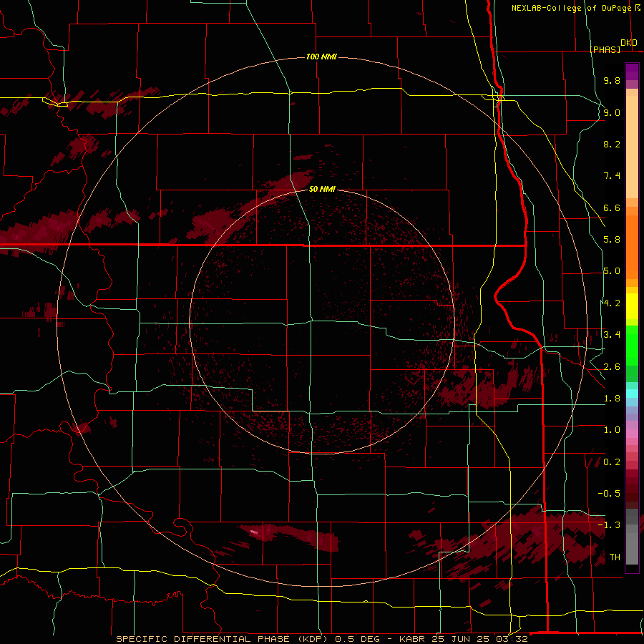
Task: Pick the yellow segment of the color bar
Action: coord(632,306)
